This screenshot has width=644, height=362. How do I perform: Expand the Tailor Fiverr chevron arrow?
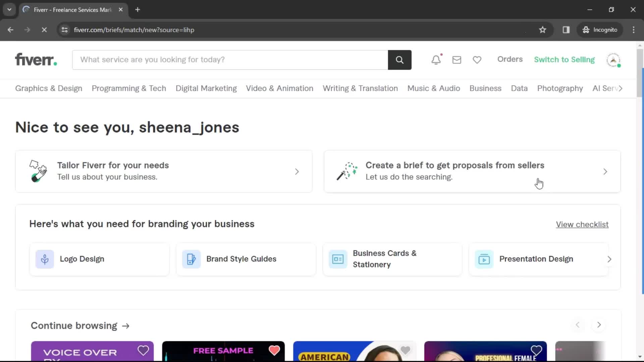(x=297, y=172)
